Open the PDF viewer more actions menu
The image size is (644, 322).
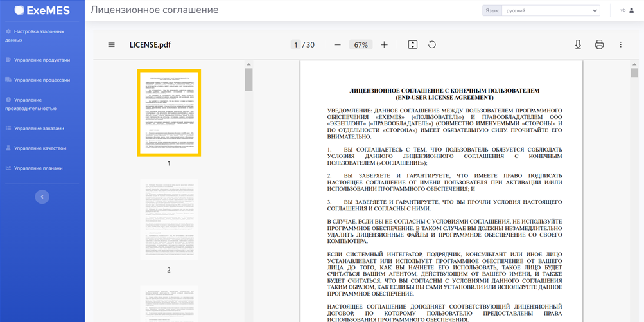[x=620, y=45]
